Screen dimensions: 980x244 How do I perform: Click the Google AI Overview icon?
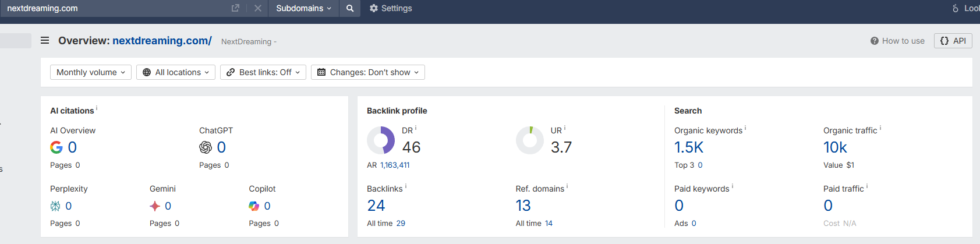pos(56,147)
